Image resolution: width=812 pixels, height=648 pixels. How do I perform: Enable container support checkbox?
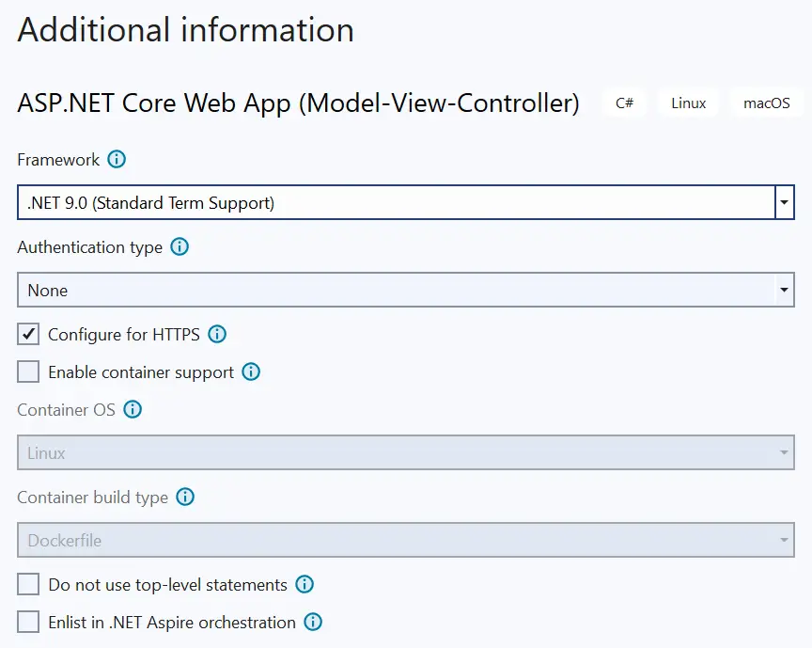(28, 371)
